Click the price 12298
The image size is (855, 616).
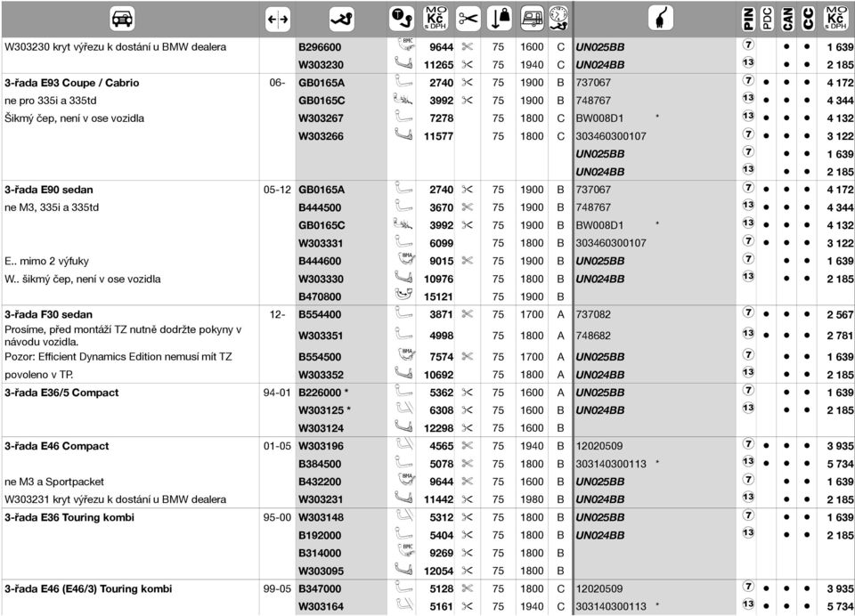(438, 428)
